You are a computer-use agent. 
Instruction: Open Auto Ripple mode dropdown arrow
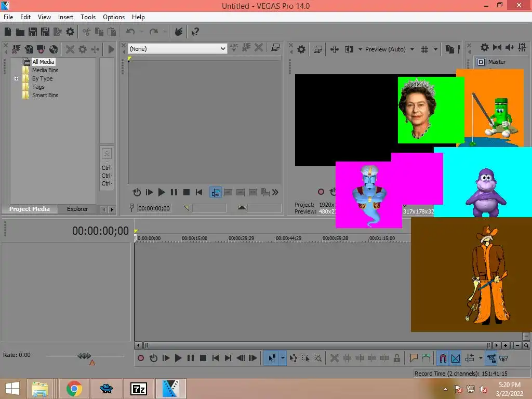481,358
